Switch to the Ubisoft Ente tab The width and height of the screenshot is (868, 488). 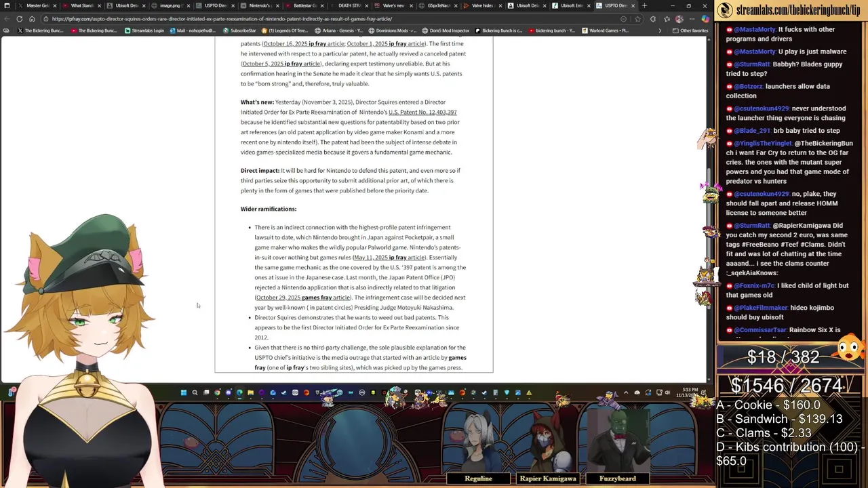572,5
